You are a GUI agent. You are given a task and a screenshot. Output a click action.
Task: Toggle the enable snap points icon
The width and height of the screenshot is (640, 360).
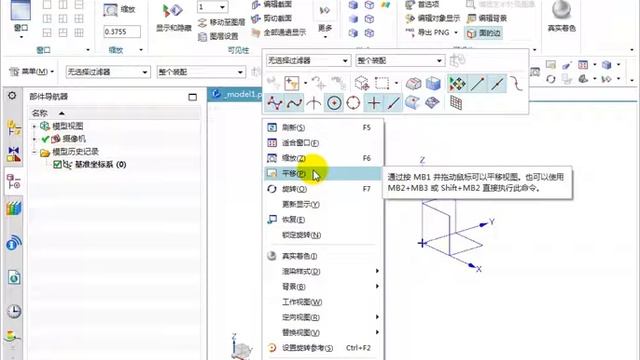(457, 83)
